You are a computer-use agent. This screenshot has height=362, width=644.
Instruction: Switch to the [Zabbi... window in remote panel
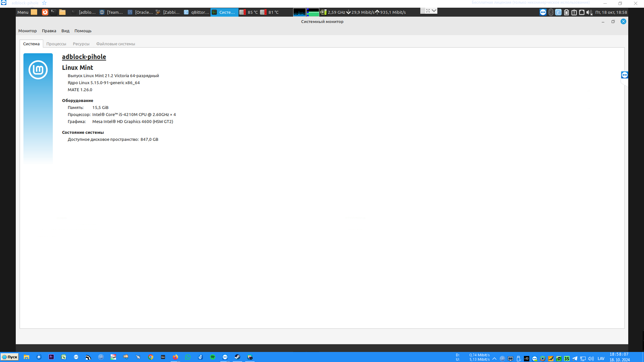[x=168, y=12]
